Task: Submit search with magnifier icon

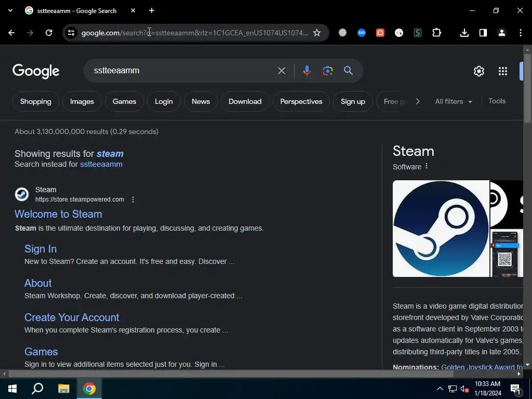Action: click(349, 71)
